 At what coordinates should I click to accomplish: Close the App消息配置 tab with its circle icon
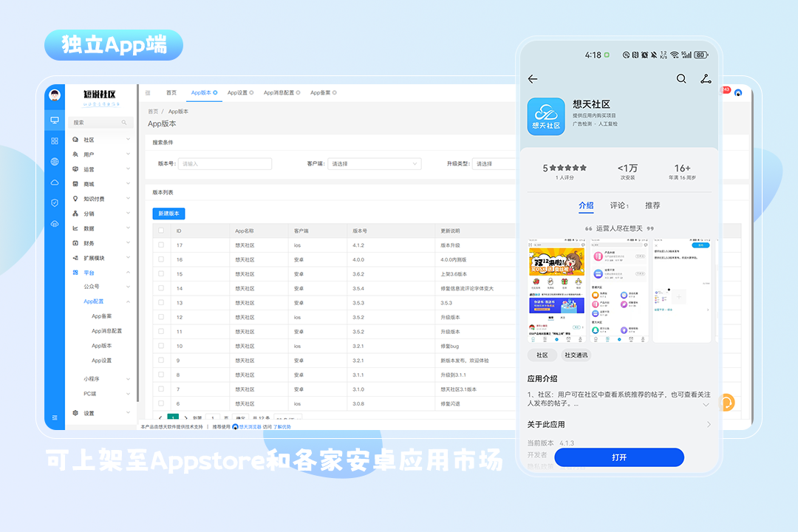click(x=299, y=92)
